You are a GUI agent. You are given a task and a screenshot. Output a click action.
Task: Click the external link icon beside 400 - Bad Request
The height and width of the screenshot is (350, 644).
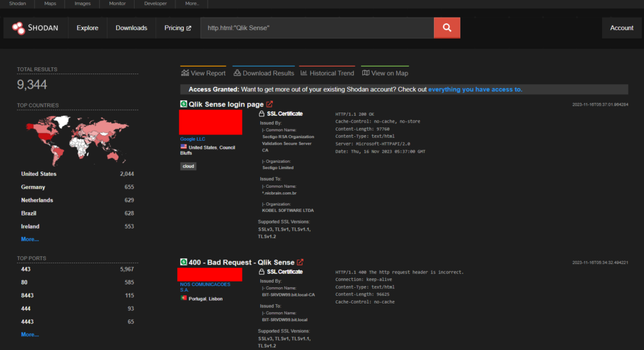(x=300, y=262)
